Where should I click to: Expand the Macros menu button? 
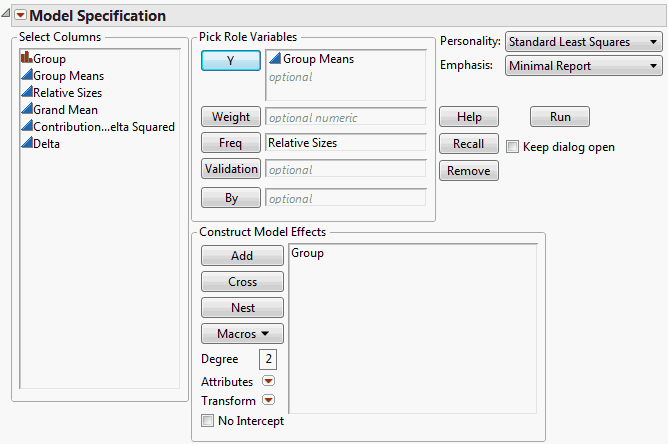point(242,333)
